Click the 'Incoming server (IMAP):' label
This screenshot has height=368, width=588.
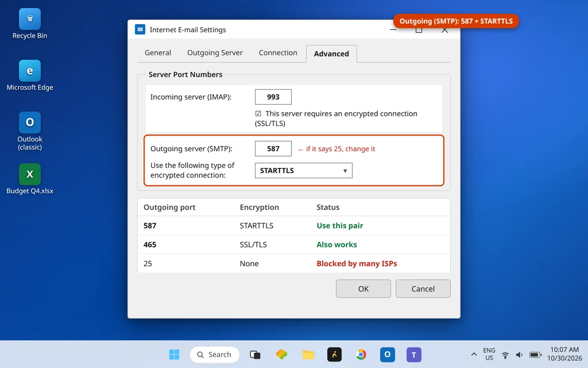(x=191, y=97)
